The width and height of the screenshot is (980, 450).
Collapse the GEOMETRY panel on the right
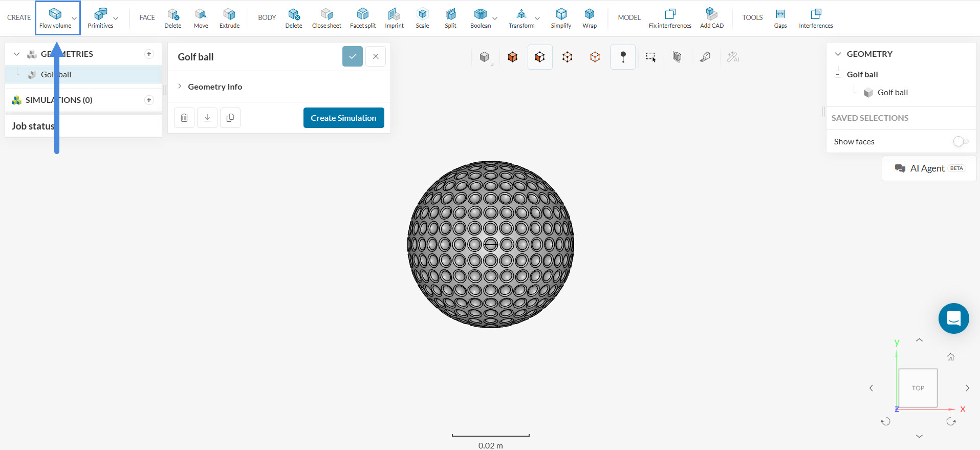[x=838, y=54]
